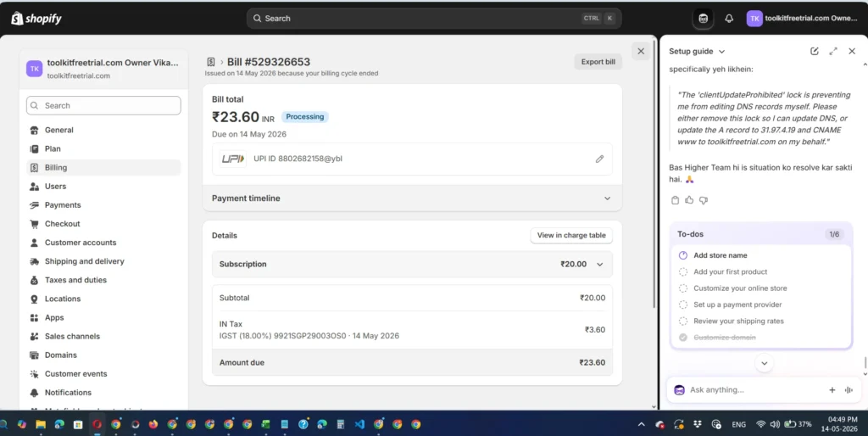Click the plus attach button in chat input
Screen dimensions: 868x436
coord(832,390)
